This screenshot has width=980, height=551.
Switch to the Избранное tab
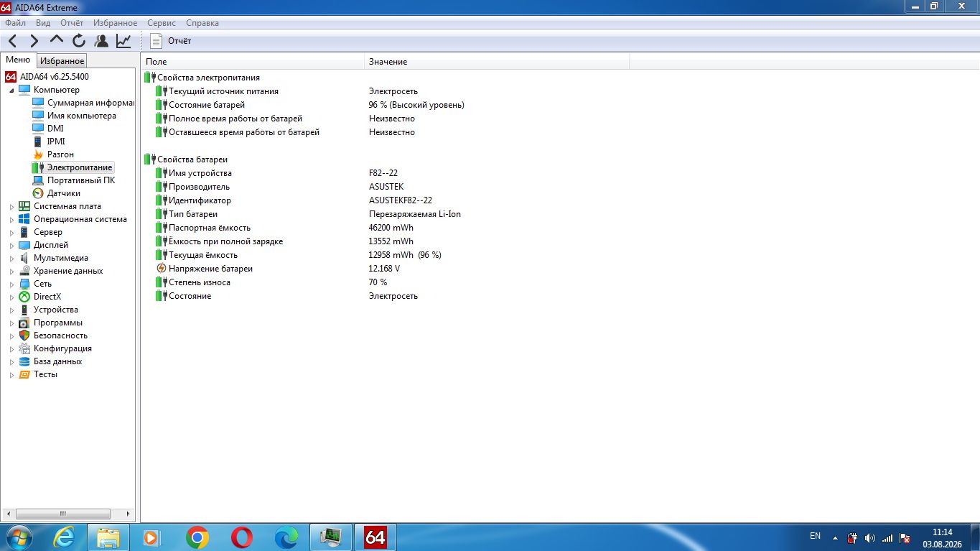pyautogui.click(x=62, y=61)
